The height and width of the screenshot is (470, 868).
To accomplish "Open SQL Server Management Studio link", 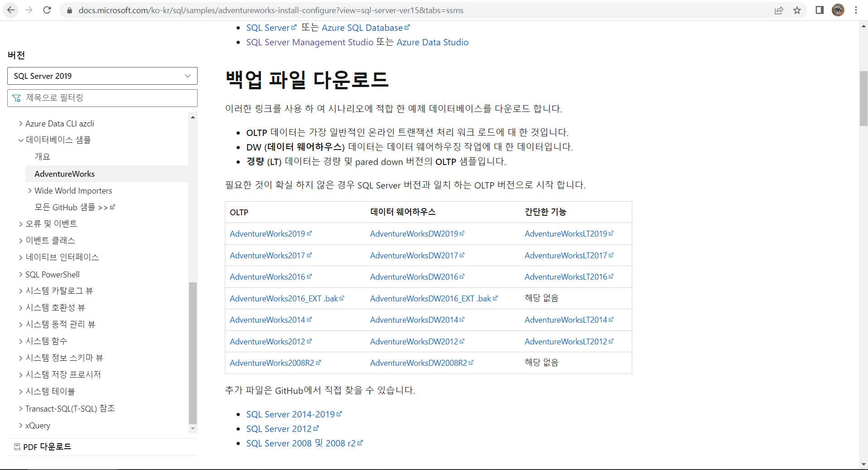I will 310,42.
